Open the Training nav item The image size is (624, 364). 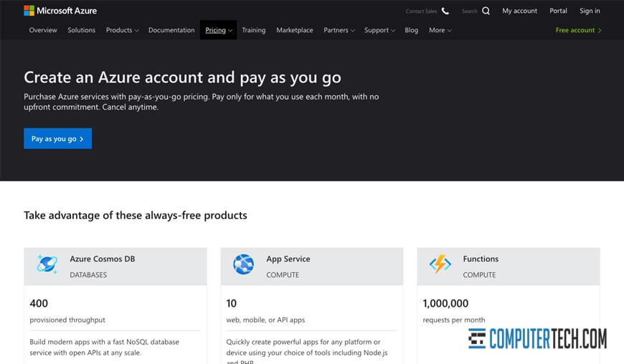(x=253, y=30)
